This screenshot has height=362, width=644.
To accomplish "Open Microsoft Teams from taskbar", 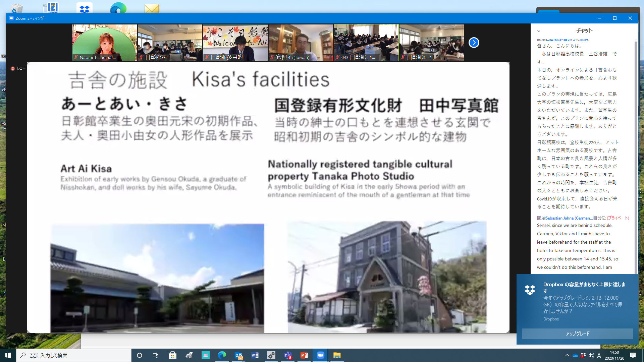I will [x=287, y=355].
